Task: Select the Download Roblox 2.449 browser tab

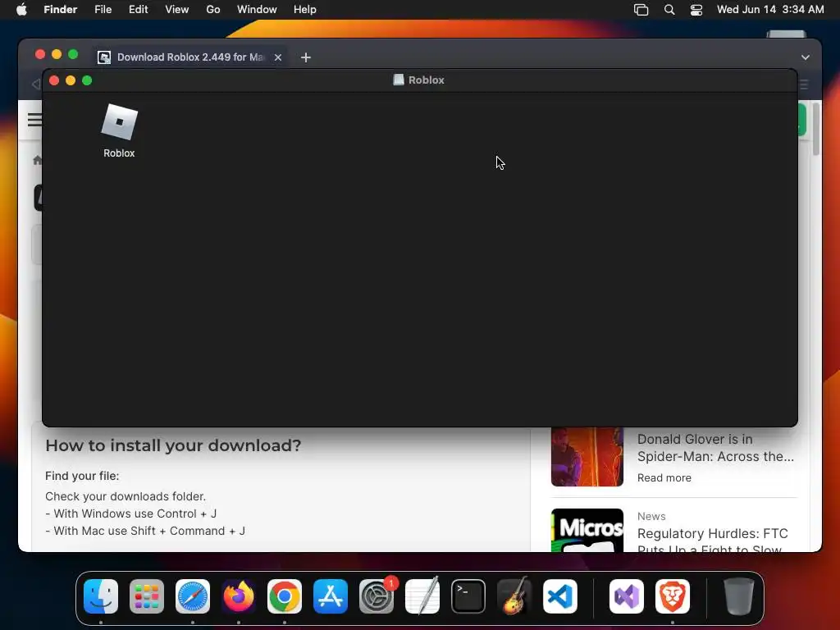Action: coord(190,57)
